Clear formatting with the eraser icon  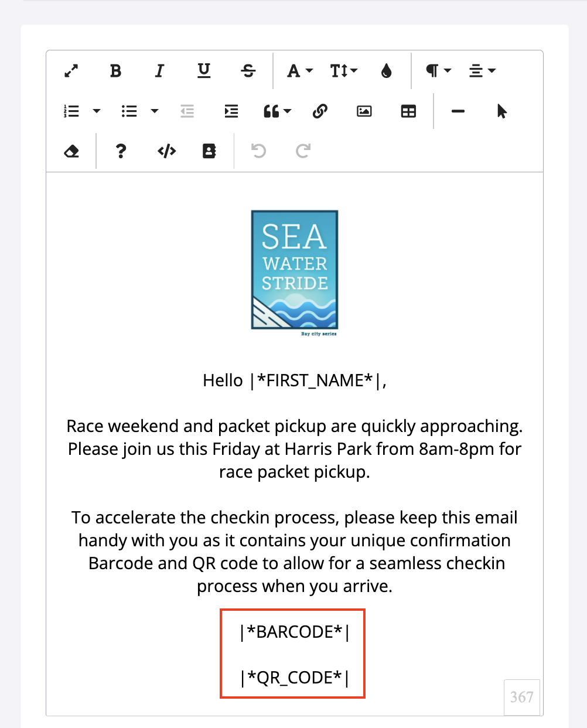tap(71, 151)
